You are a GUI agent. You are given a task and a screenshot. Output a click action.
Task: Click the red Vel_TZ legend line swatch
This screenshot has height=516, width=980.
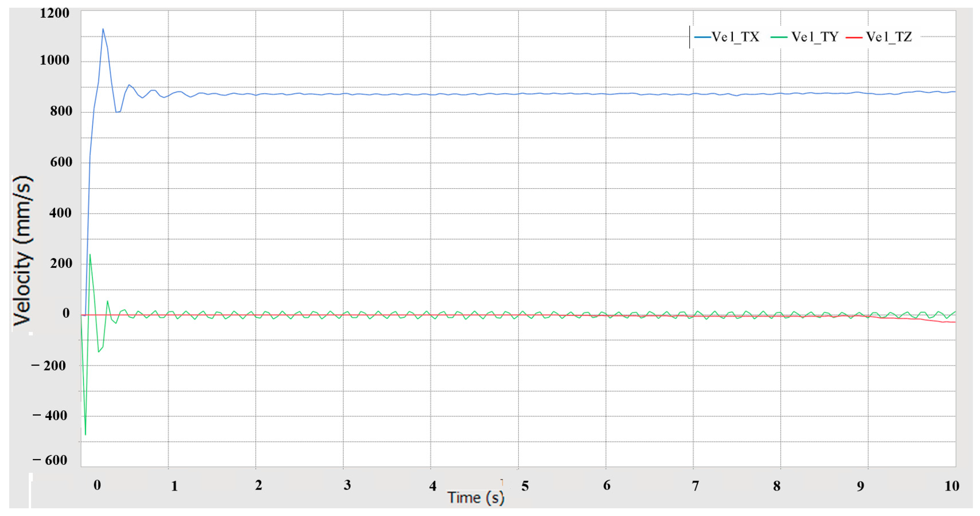tap(854, 37)
